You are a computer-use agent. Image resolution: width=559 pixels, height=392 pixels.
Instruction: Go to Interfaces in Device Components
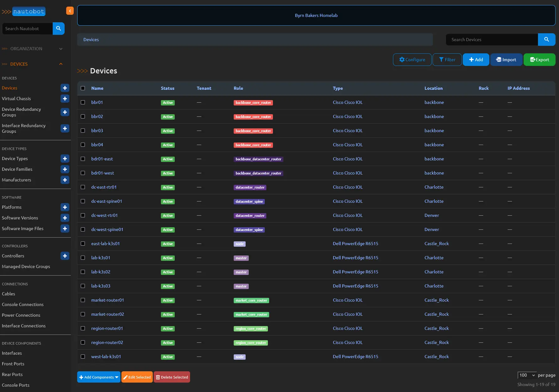(12, 353)
